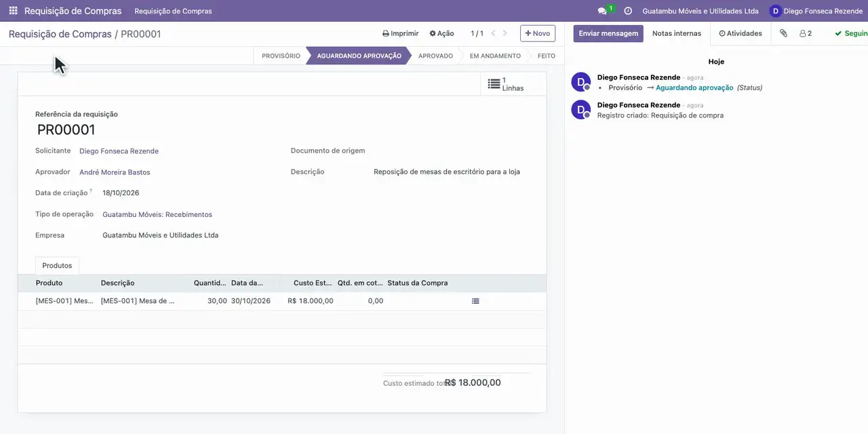Toggle the Seguindo follow status
This screenshot has height=434, width=868.
coord(851,33)
